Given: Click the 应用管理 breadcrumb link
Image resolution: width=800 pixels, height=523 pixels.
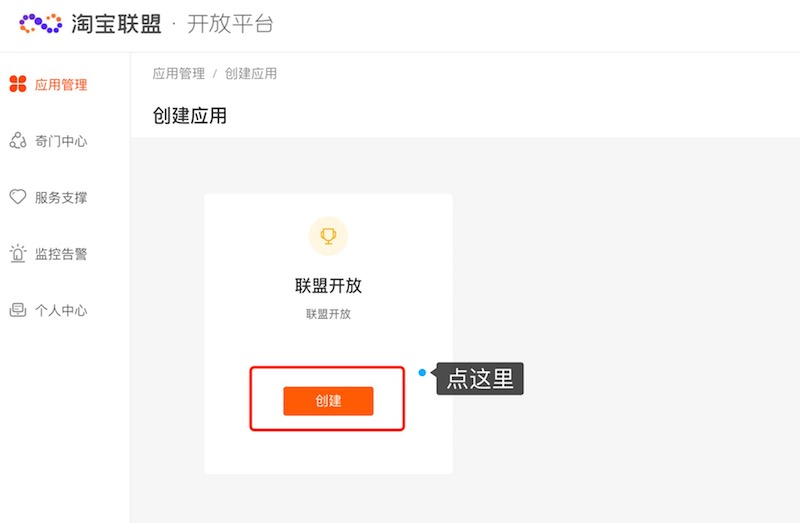Looking at the screenshot, I should click(178, 74).
